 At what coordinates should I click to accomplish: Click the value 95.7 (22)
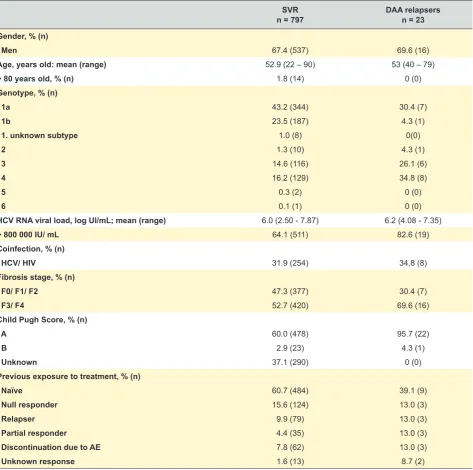[413, 334]
